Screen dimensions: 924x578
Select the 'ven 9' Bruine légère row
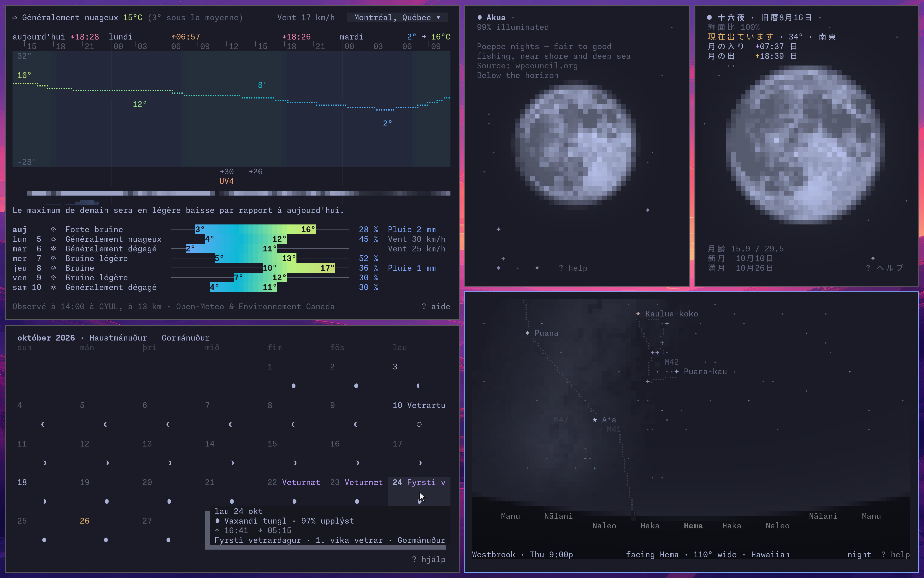[231, 277]
